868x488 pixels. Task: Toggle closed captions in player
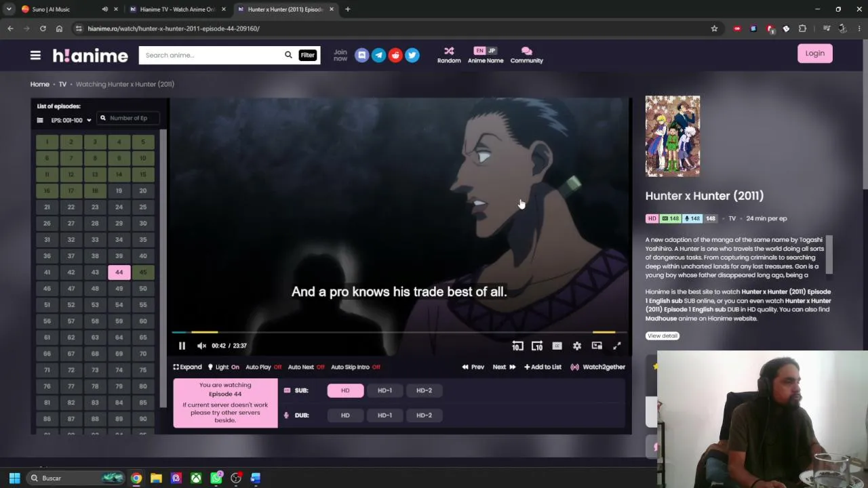pos(557,346)
